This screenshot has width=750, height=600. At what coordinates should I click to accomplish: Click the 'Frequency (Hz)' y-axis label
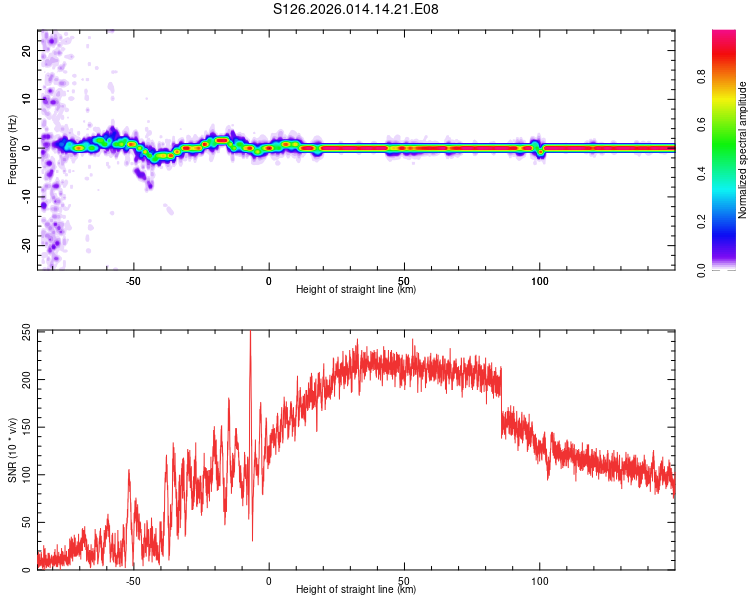[x=12, y=149]
